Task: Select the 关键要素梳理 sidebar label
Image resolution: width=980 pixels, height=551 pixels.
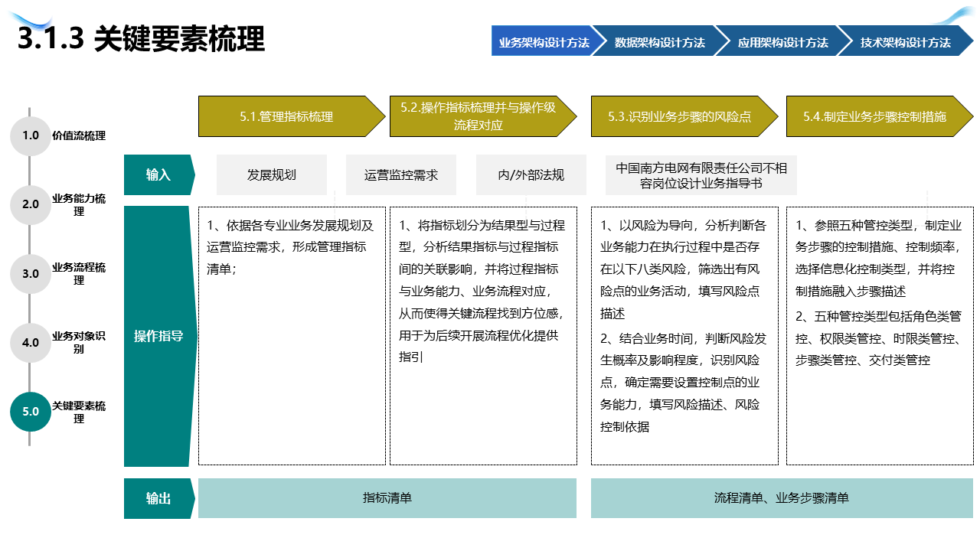Action: [x=79, y=412]
